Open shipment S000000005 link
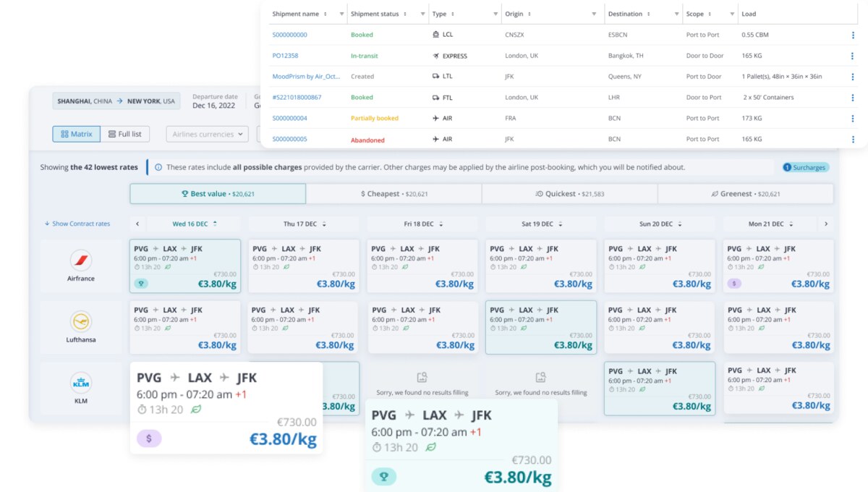The height and width of the screenshot is (492, 868). point(289,139)
